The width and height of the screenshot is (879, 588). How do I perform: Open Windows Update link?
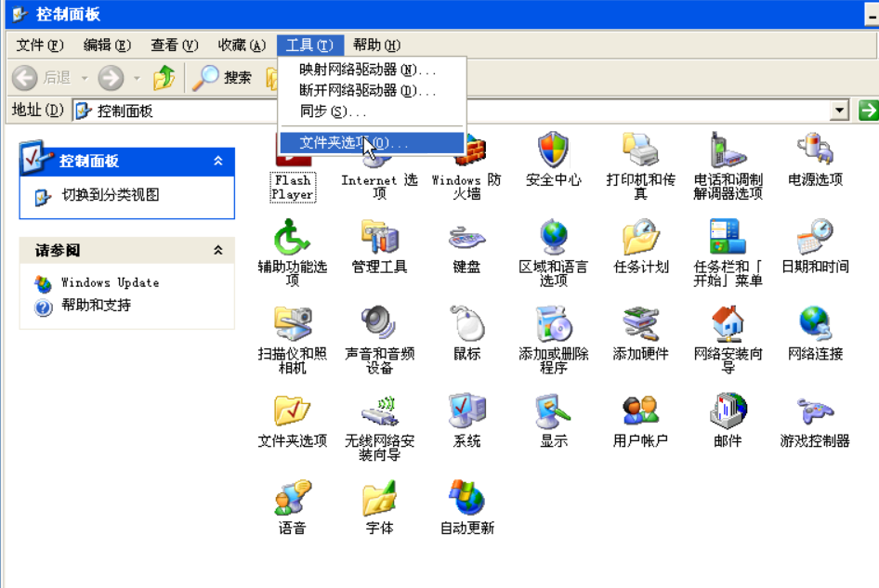(110, 282)
